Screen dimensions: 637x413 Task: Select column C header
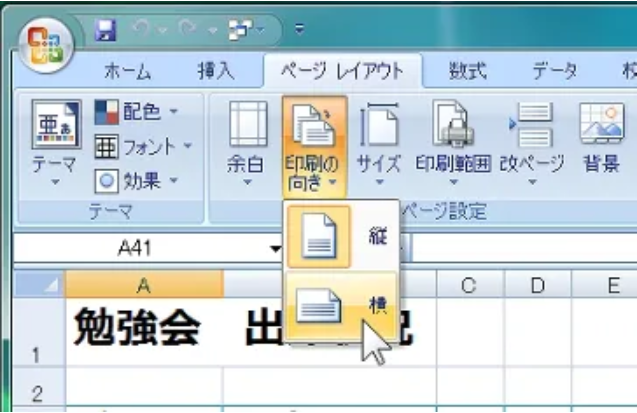click(x=470, y=285)
